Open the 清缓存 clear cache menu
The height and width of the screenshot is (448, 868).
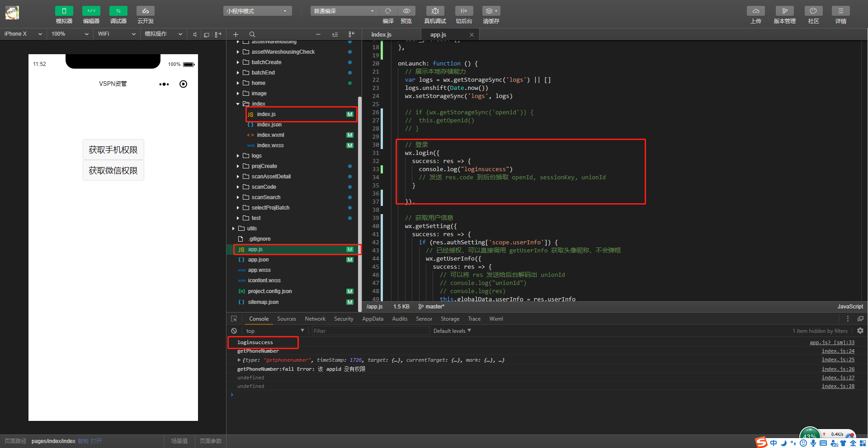(491, 11)
